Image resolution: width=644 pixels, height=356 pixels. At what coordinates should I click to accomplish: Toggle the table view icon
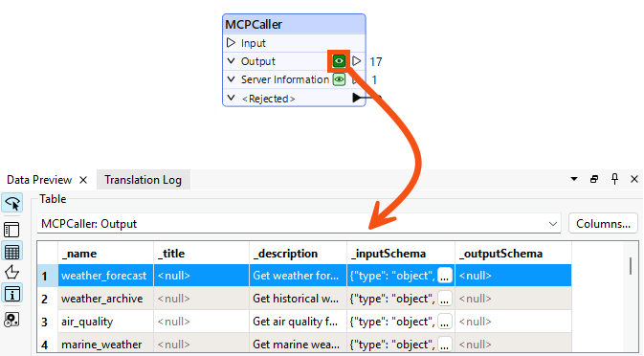point(11,252)
